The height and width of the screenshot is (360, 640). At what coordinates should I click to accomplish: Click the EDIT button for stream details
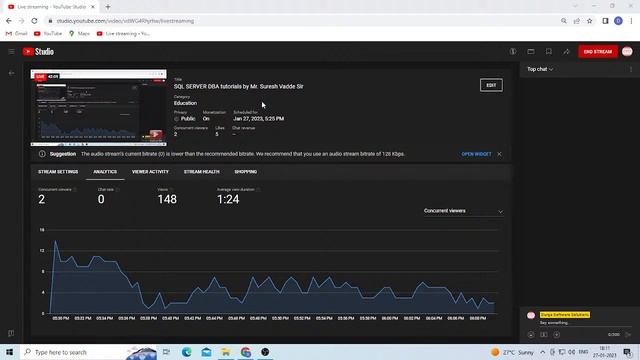(491, 85)
